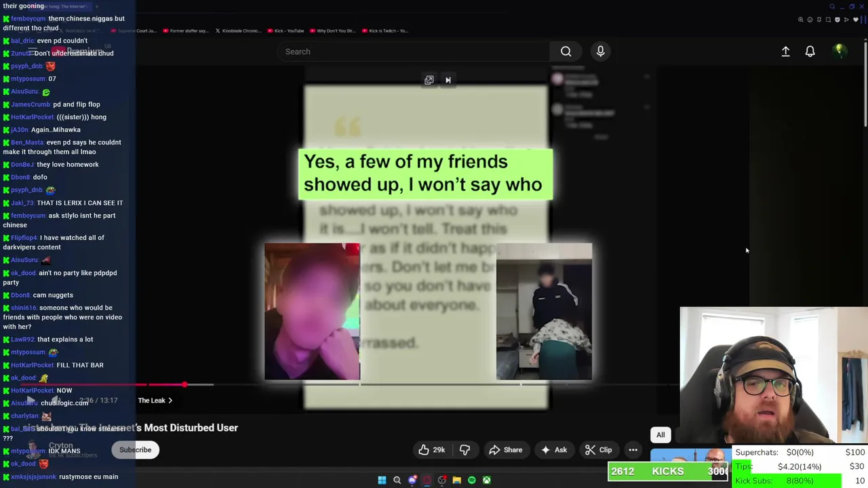Switch to Kick - YouTube browser tab

285,30
